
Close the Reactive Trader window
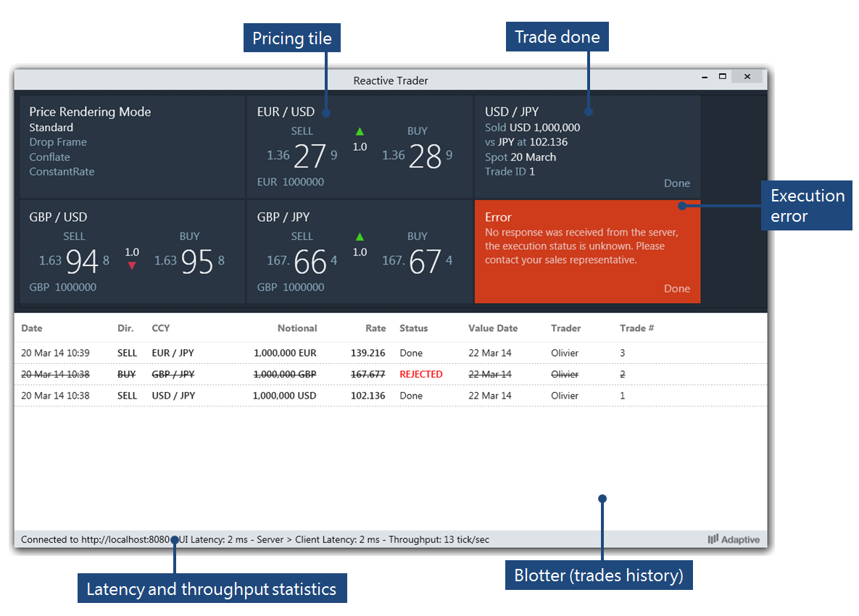pyautogui.click(x=747, y=77)
